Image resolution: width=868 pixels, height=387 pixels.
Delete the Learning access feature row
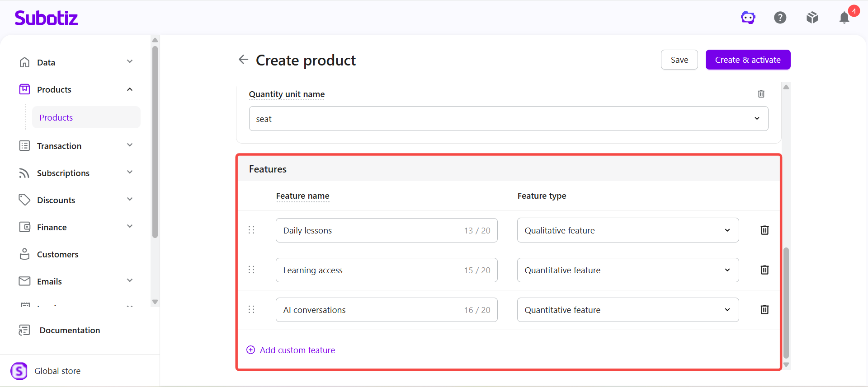[764, 270]
